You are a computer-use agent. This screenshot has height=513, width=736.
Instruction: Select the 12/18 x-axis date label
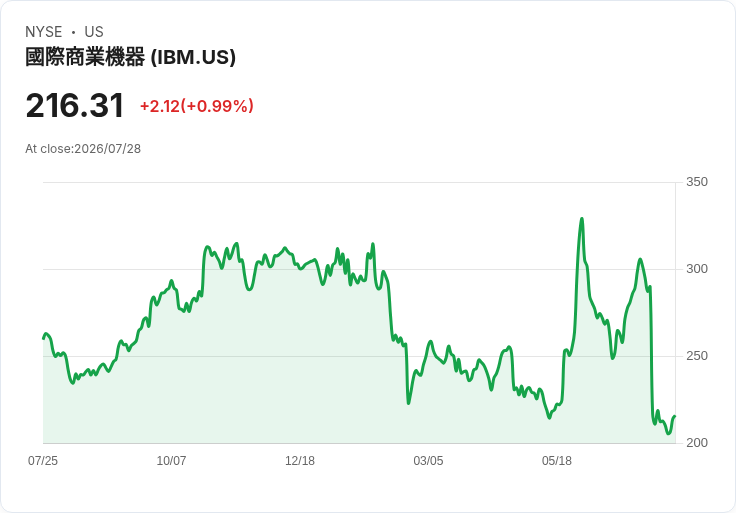point(300,461)
